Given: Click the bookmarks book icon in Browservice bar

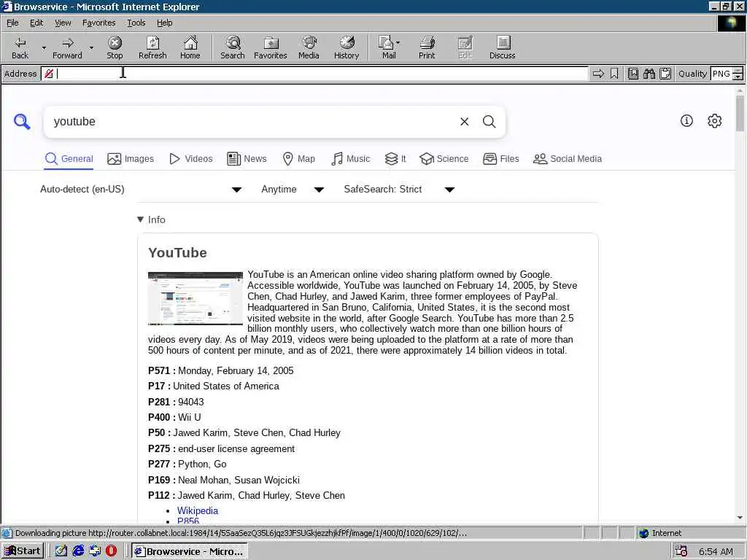Looking at the screenshot, I should [x=632, y=74].
